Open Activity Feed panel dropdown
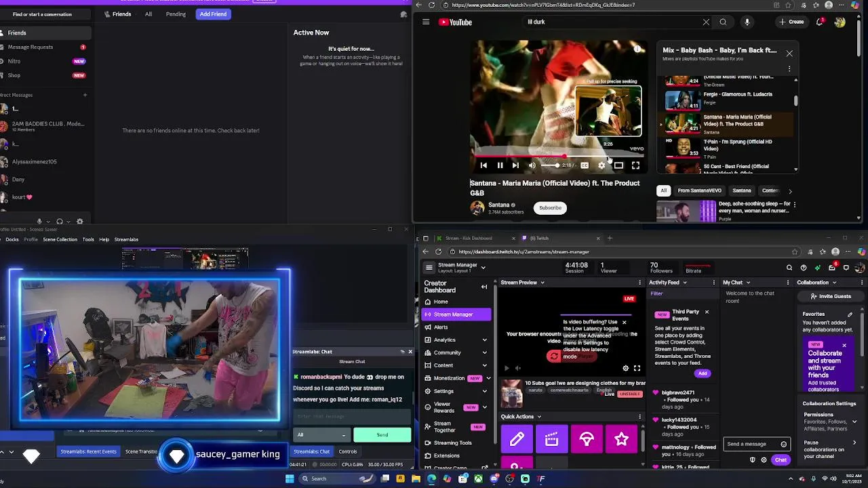Image resolution: width=868 pixels, height=488 pixels. coord(684,283)
